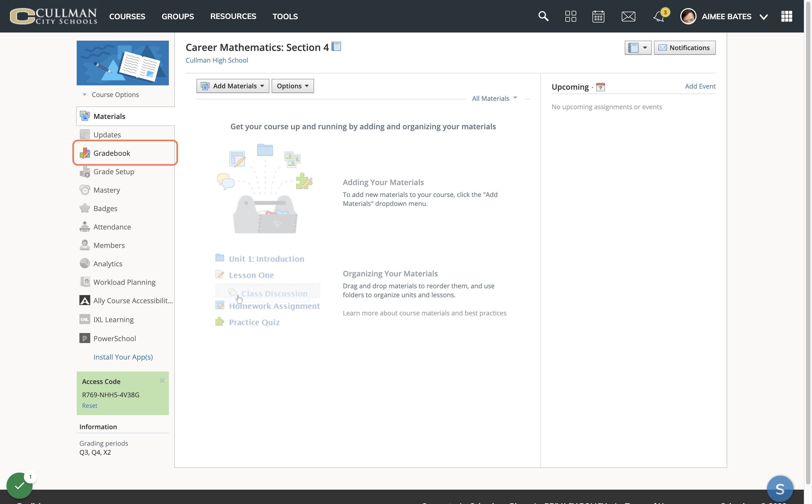Viewport: 812px width, 504px height.
Task: Click the Cullman City Schools logo
Action: tap(53, 16)
